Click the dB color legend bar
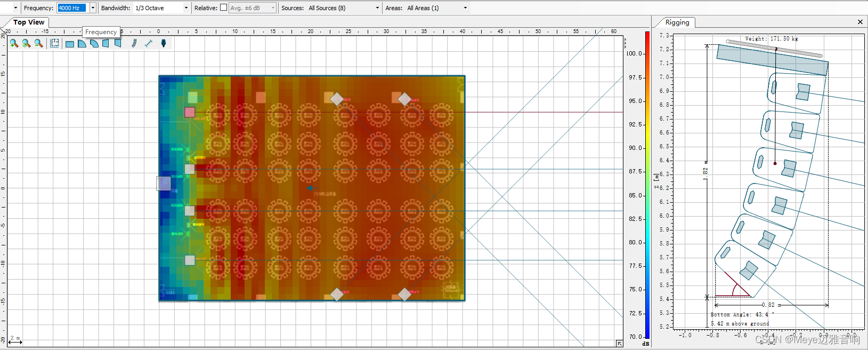Image resolution: width=868 pixels, height=350 pixels. 647,185
